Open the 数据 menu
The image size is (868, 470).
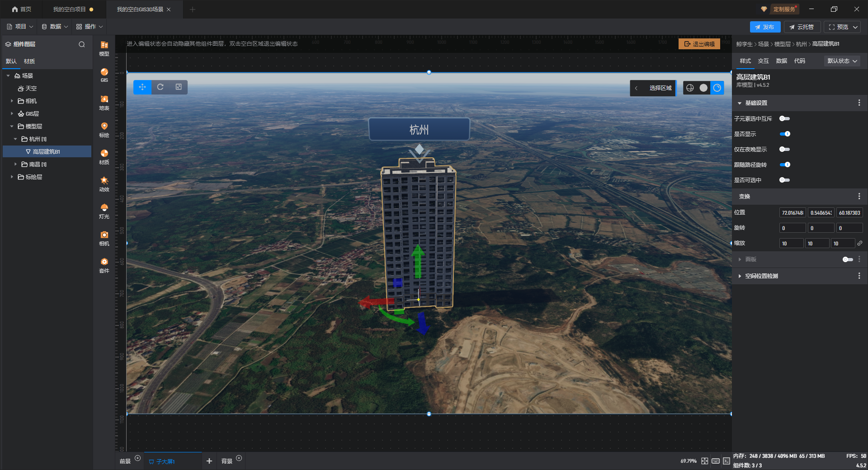click(x=55, y=27)
